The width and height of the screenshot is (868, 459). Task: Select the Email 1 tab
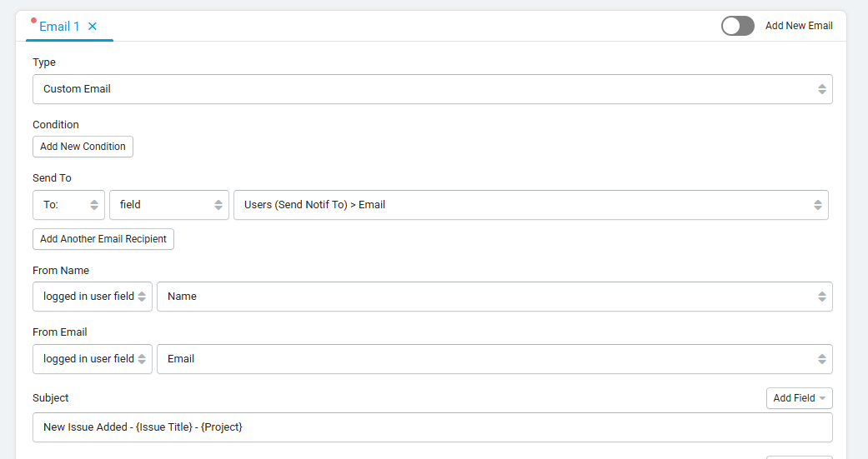pyautogui.click(x=59, y=27)
